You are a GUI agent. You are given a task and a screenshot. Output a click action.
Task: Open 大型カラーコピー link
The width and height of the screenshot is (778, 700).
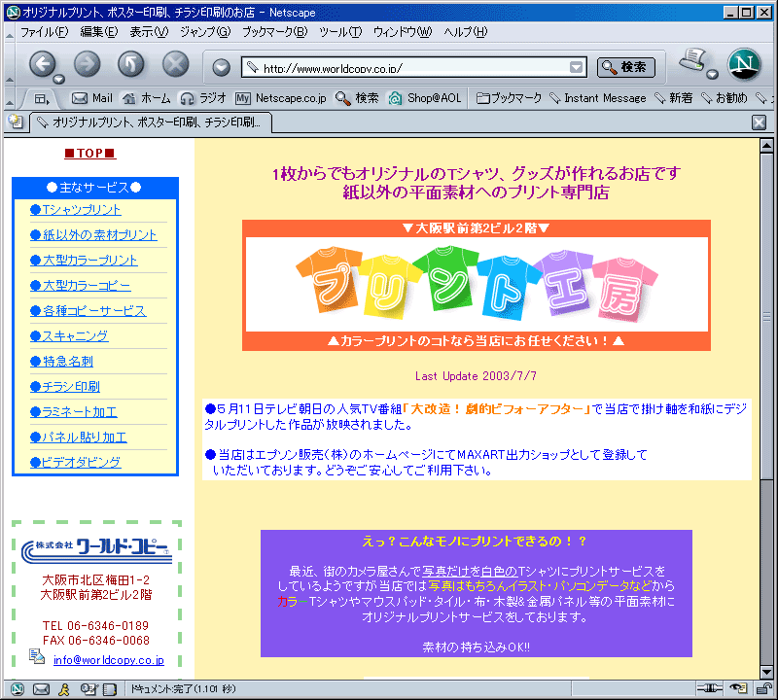click(81, 286)
